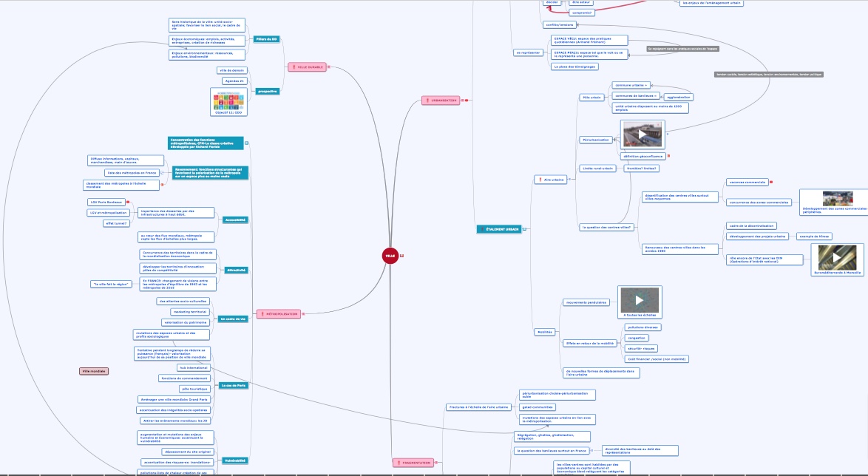
Task: Select the Piliers du DD subtopic
Action: click(x=267, y=39)
